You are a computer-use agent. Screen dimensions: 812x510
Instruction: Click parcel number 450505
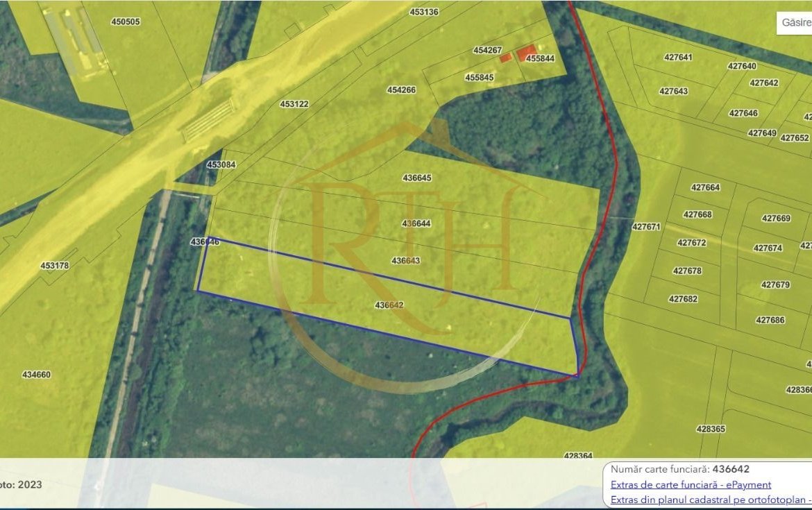[126, 22]
